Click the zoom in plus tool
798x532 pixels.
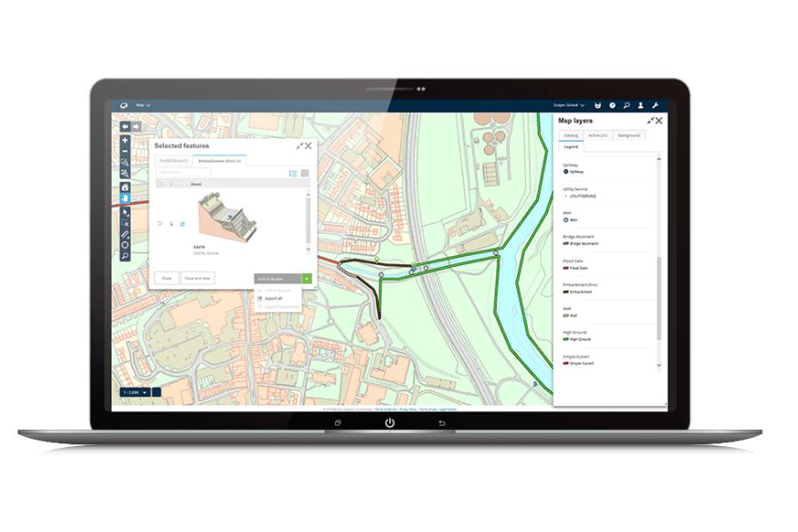point(125,141)
